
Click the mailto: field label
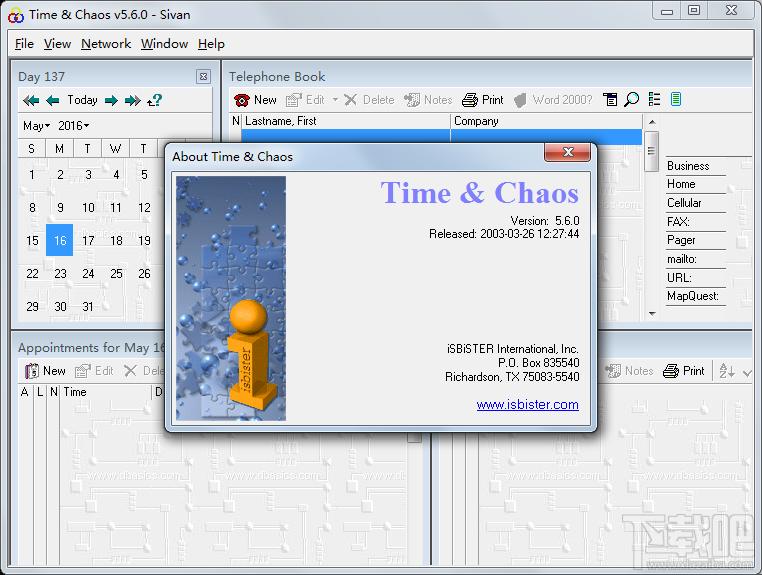pos(681,259)
